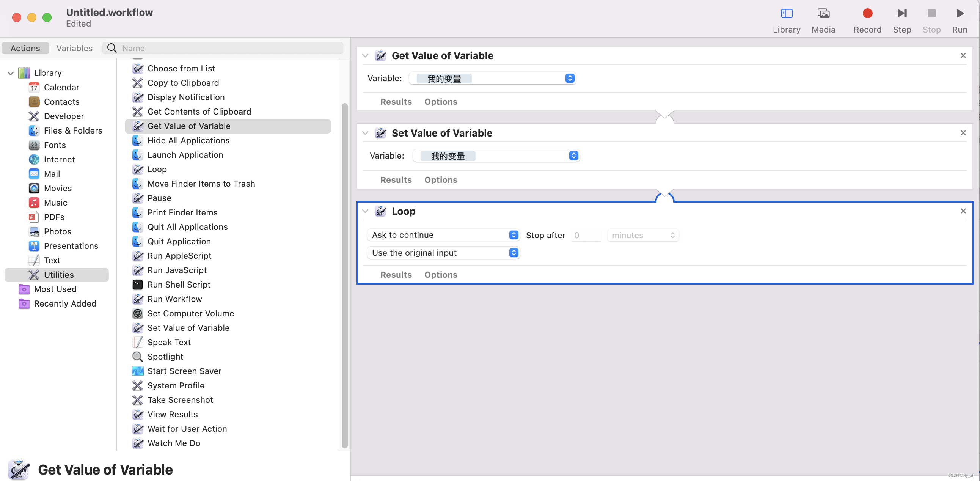Toggle the Library panel icon
The image size is (980, 481).
(x=786, y=14)
